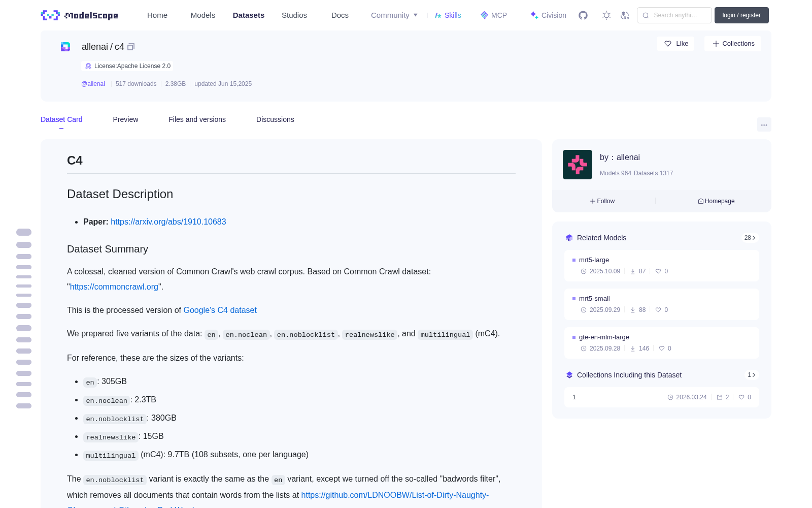812x508 pixels.
Task: Open the Models section
Action: (203, 15)
